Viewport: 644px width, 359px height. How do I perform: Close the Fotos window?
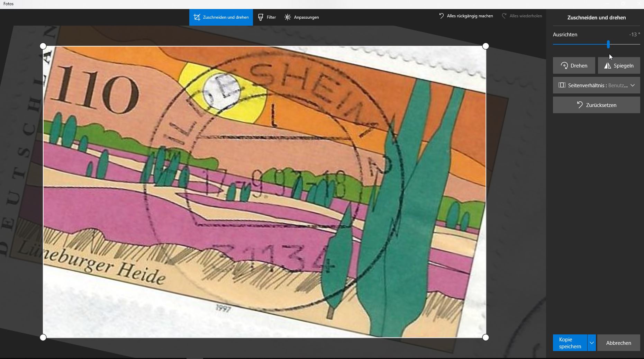pyautogui.click(x=639, y=4)
